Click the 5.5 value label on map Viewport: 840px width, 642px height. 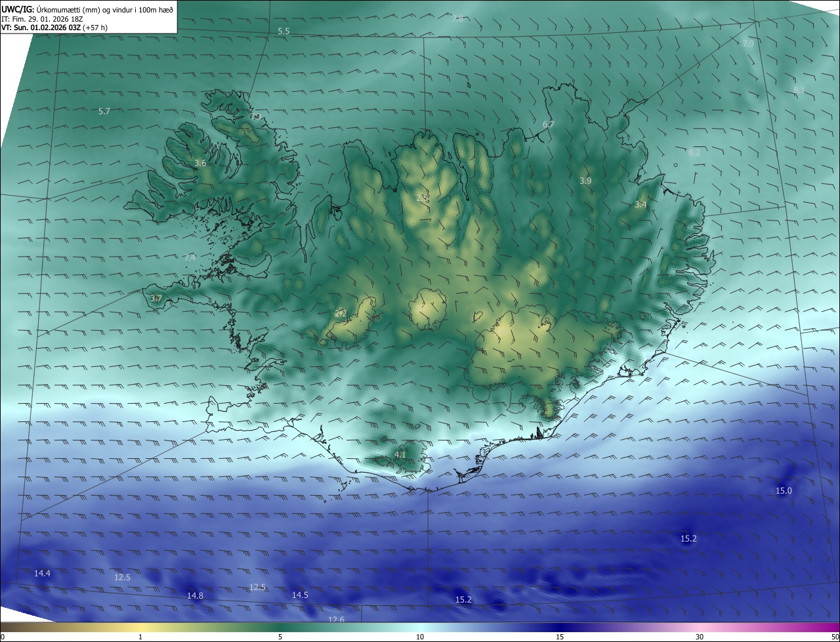[x=283, y=32]
